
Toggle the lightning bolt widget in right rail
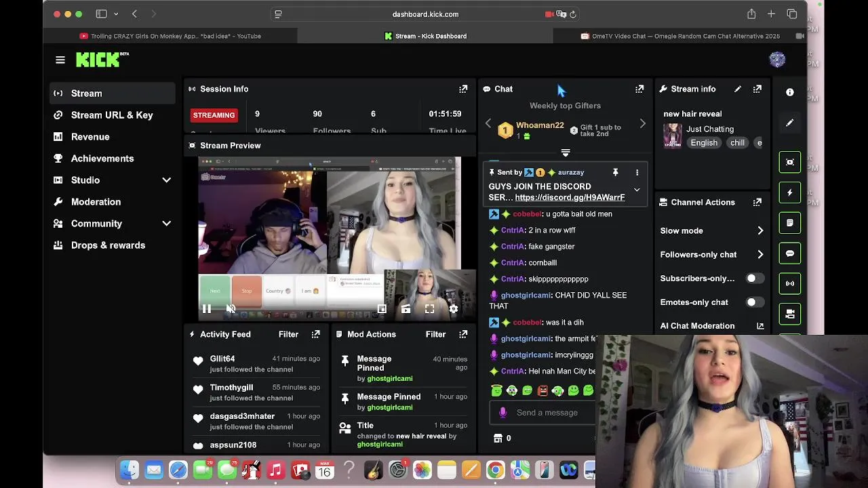790,192
